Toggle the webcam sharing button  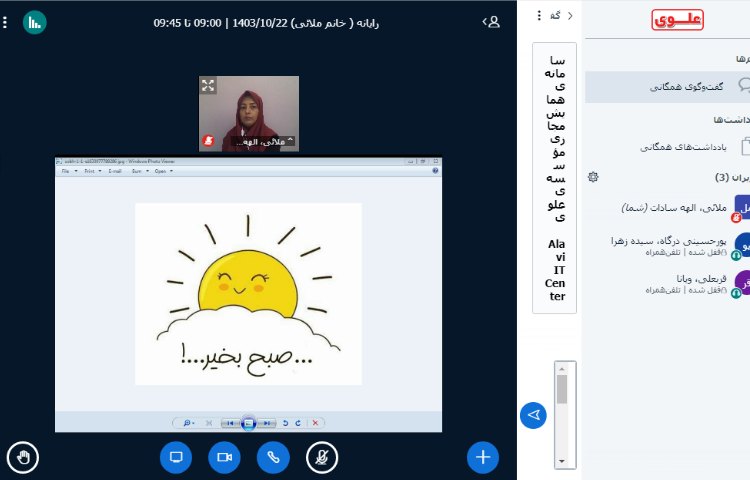coord(224,457)
